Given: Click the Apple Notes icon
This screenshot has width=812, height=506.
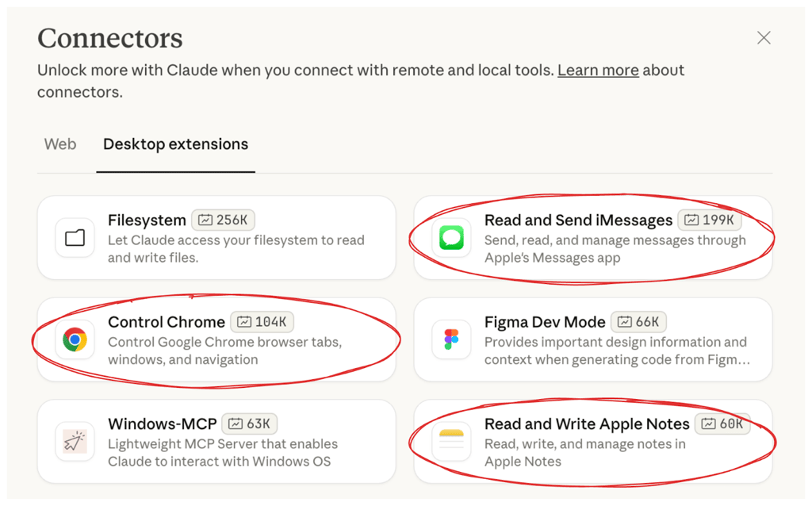Looking at the screenshot, I should coord(451,442).
